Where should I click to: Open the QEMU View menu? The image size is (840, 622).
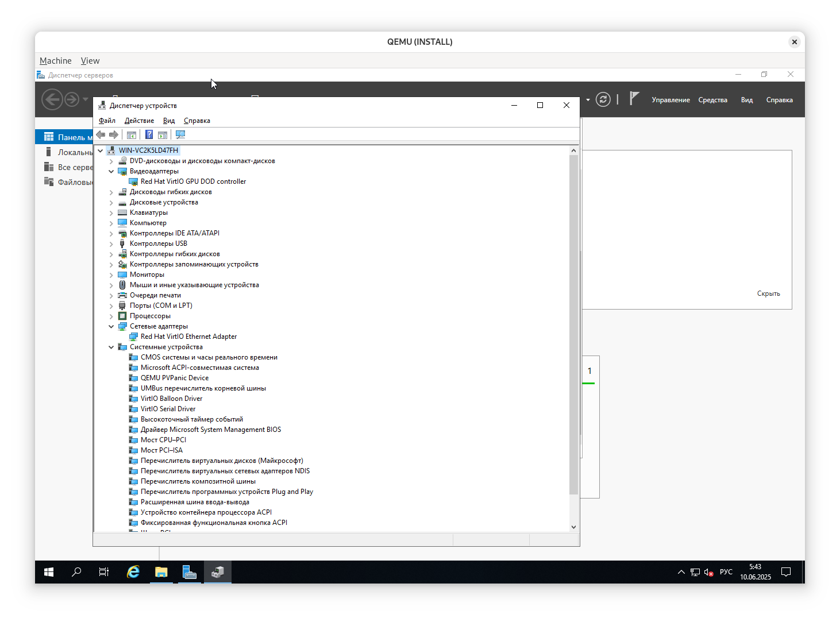[x=90, y=61]
